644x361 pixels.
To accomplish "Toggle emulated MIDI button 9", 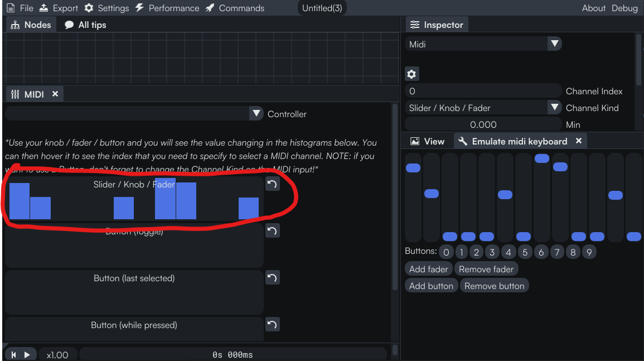I will [x=589, y=252].
